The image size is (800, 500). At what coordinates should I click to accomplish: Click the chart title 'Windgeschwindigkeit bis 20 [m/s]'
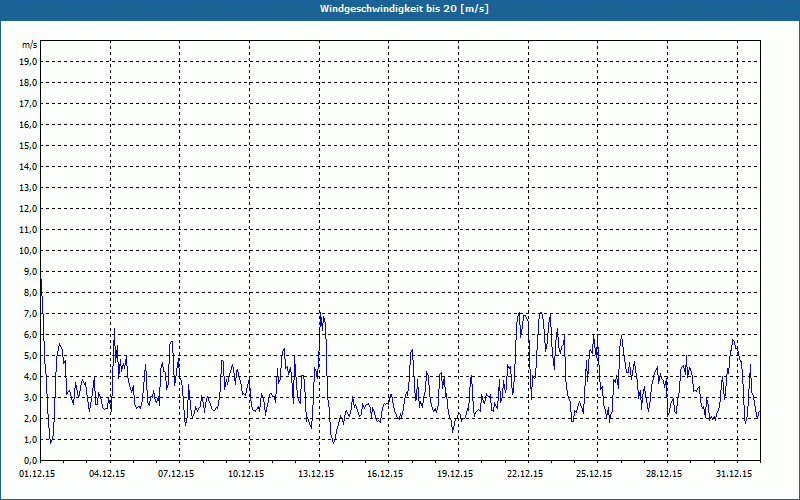404,9
